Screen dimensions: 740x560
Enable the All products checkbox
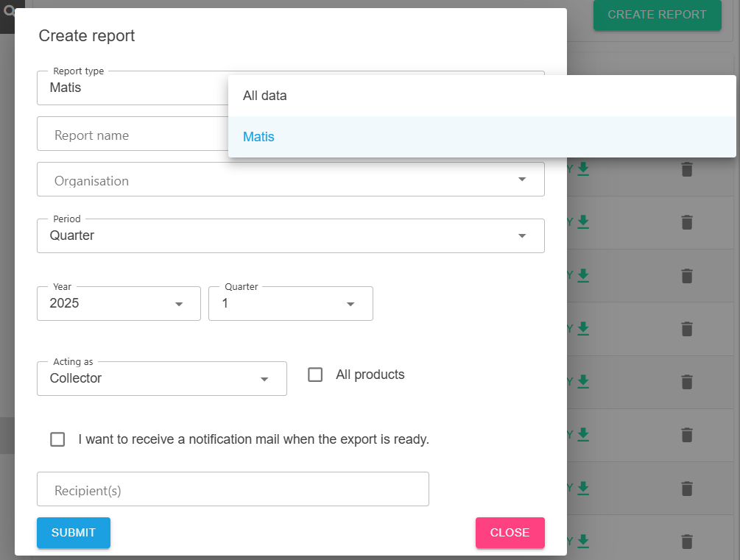coord(315,375)
